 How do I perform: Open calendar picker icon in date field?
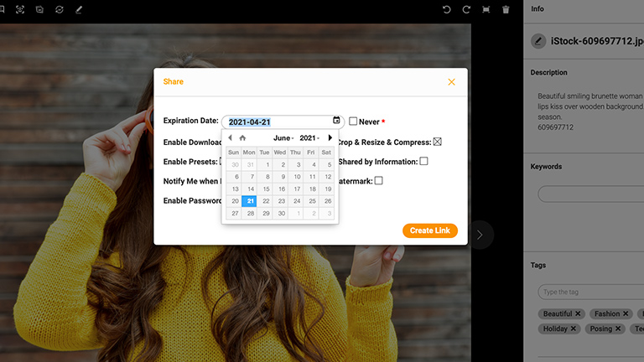coord(336,121)
